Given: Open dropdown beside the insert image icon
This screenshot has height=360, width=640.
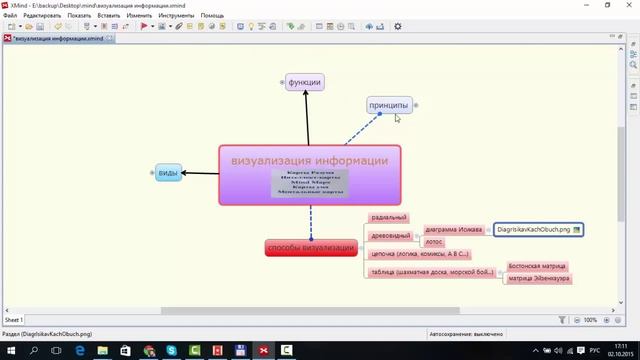Looking at the screenshot, I should (170, 27).
